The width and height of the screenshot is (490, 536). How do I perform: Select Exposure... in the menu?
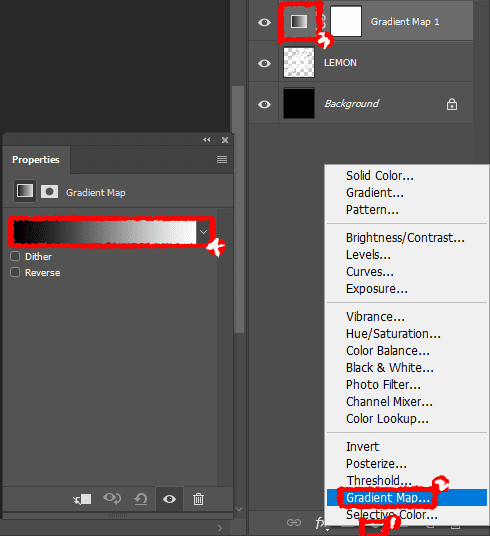[x=377, y=289]
